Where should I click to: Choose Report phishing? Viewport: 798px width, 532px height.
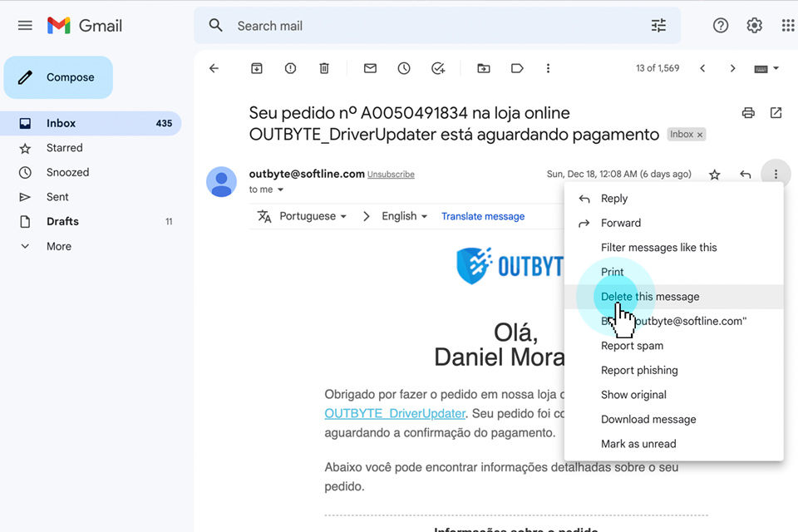673,370
